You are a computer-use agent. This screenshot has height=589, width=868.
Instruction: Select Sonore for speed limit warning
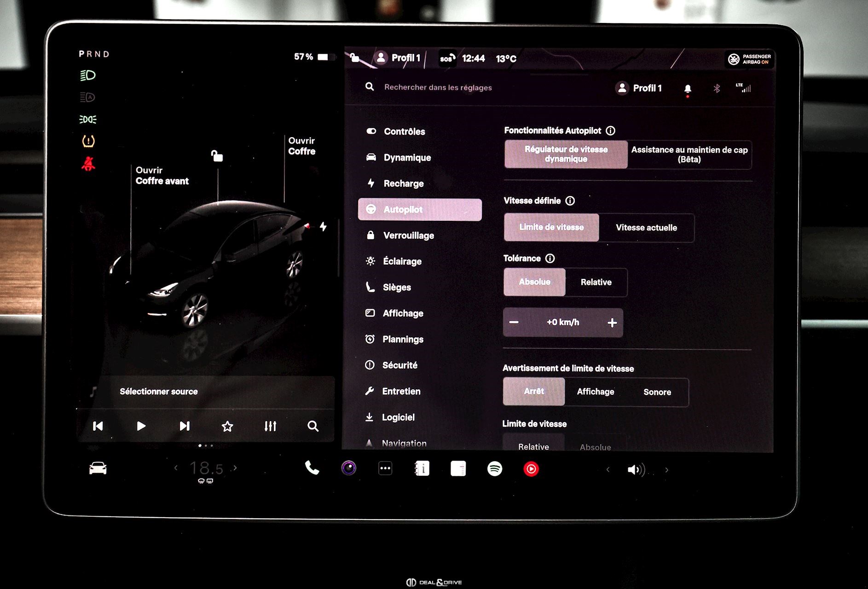pyautogui.click(x=657, y=392)
